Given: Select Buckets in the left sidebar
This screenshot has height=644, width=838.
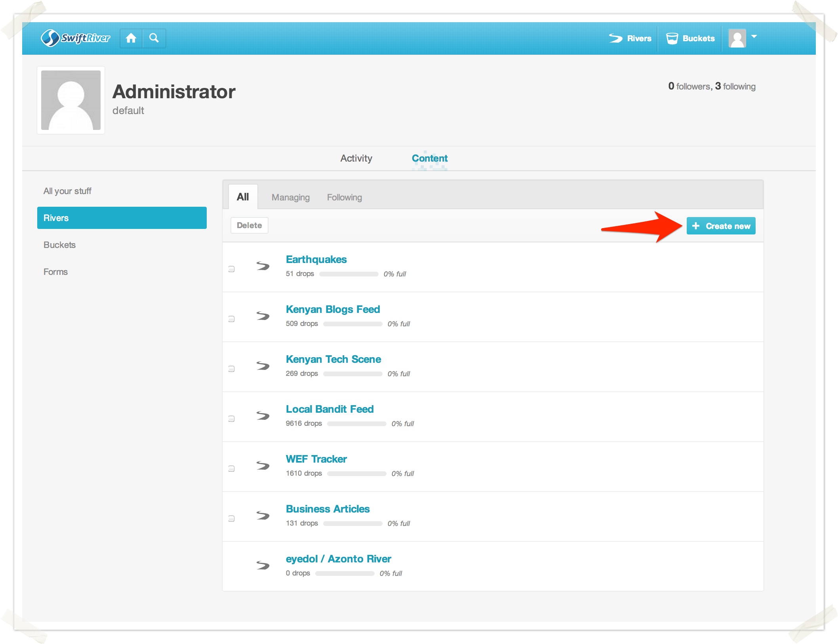Looking at the screenshot, I should [59, 245].
